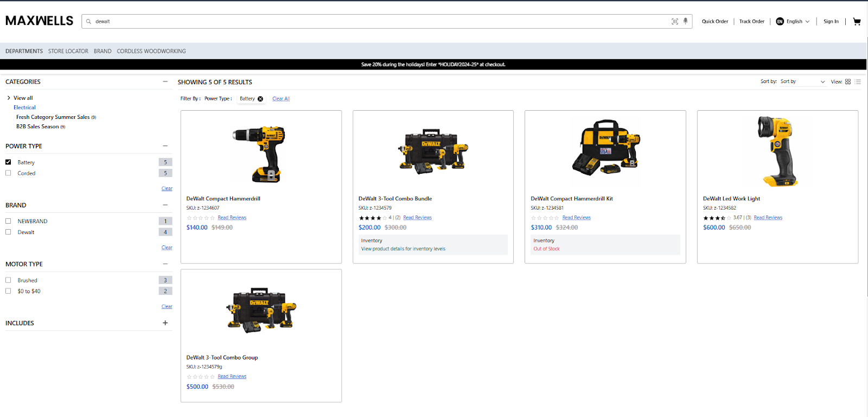The width and height of the screenshot is (868, 417).
Task: Click star rating of Hammerdrill Kit
Action: tap(545, 218)
